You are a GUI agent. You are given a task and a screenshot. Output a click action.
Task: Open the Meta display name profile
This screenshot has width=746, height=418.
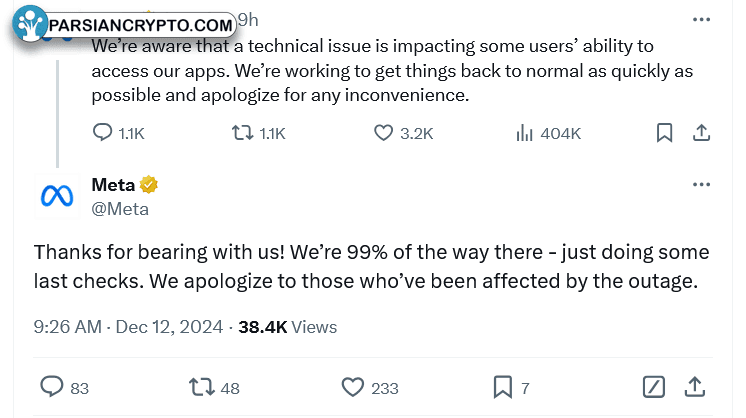113,185
